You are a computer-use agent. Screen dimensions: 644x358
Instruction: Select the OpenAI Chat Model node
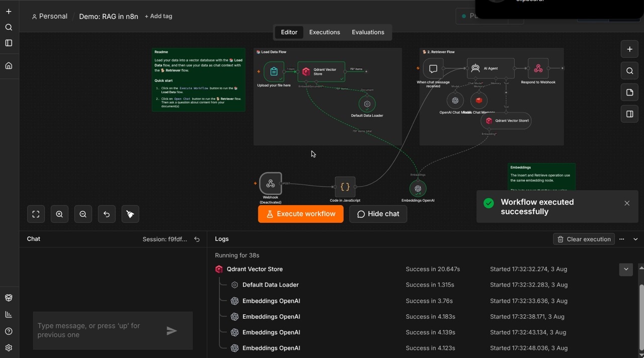point(455,101)
